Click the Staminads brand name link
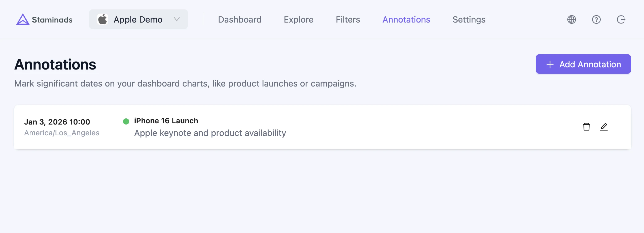The height and width of the screenshot is (233, 644). (52, 20)
